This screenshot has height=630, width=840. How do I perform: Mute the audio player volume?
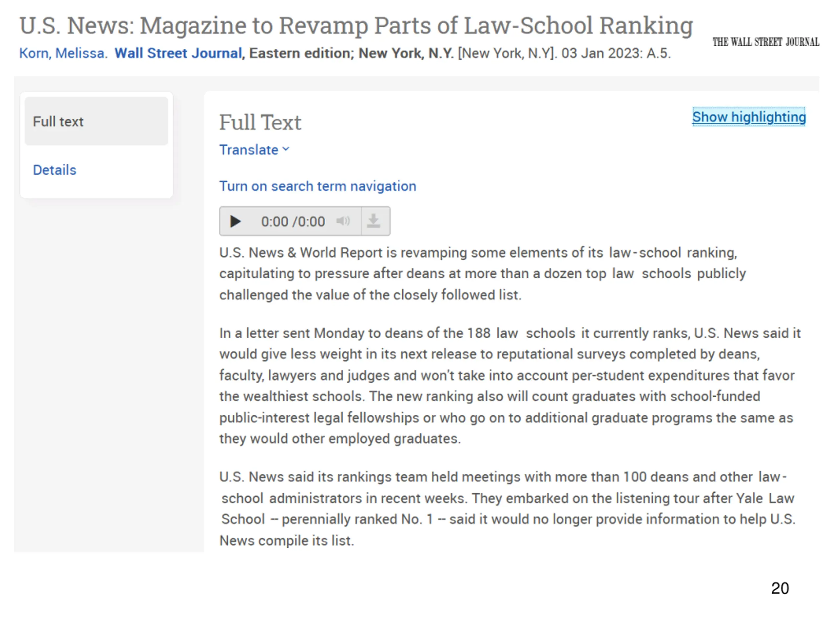click(343, 221)
